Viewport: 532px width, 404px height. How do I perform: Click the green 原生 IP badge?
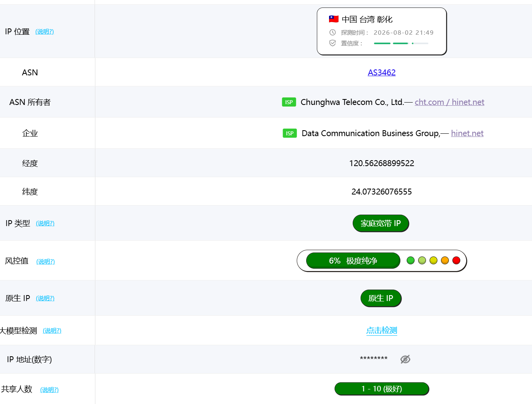coord(381,298)
